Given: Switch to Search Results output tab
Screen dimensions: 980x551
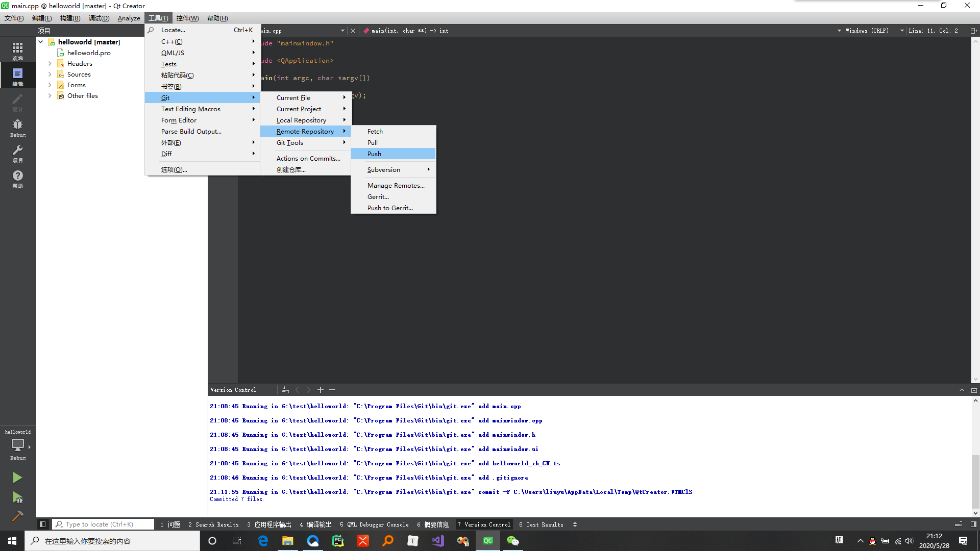Looking at the screenshot, I should (213, 524).
